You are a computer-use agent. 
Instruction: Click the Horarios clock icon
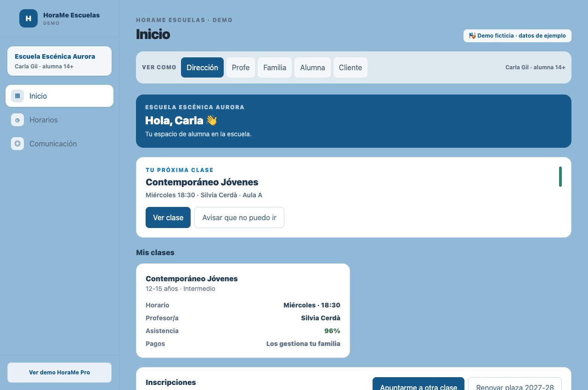click(17, 120)
